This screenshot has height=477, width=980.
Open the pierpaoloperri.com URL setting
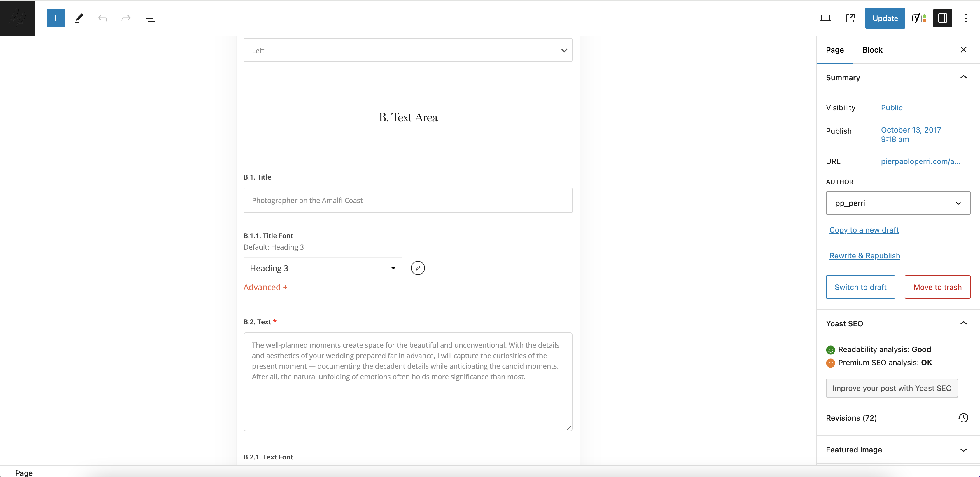[921, 161]
